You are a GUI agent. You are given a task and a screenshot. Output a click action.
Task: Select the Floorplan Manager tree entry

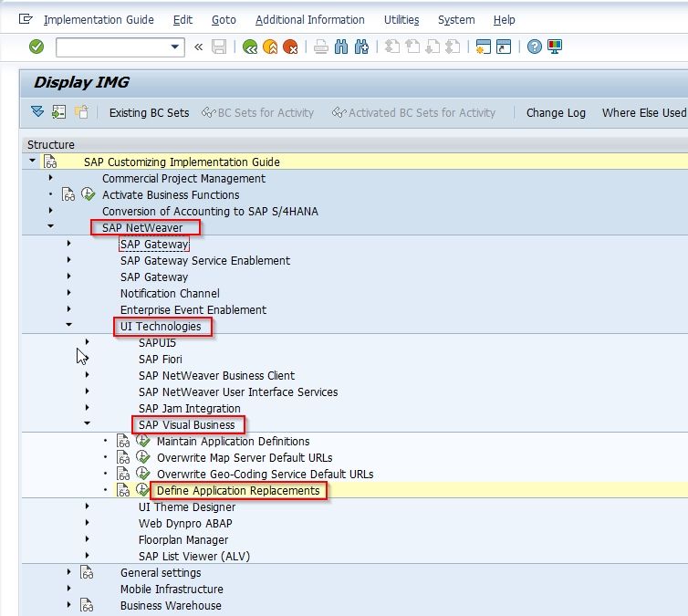[x=183, y=539]
